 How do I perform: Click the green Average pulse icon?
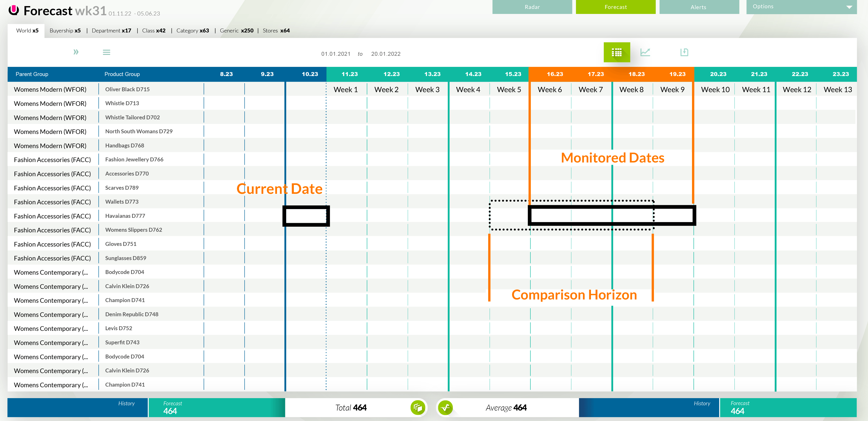pos(445,407)
